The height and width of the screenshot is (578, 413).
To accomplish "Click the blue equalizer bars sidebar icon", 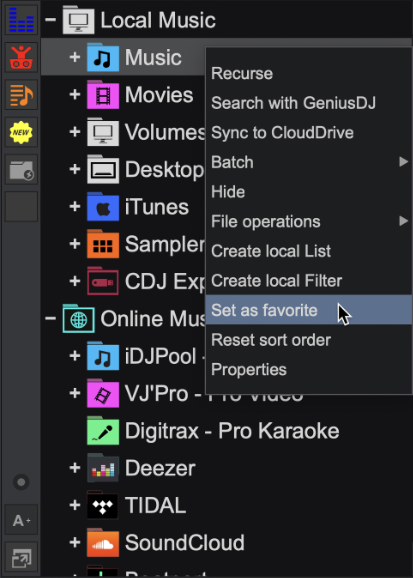I will [x=21, y=20].
